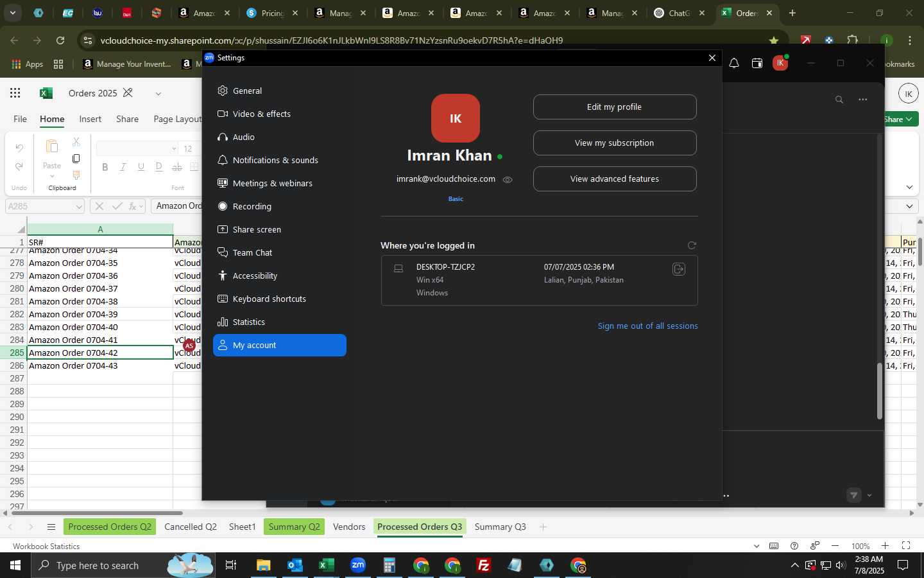Click the zoom in plus in status bar
924x578 pixels.
pos(885,546)
